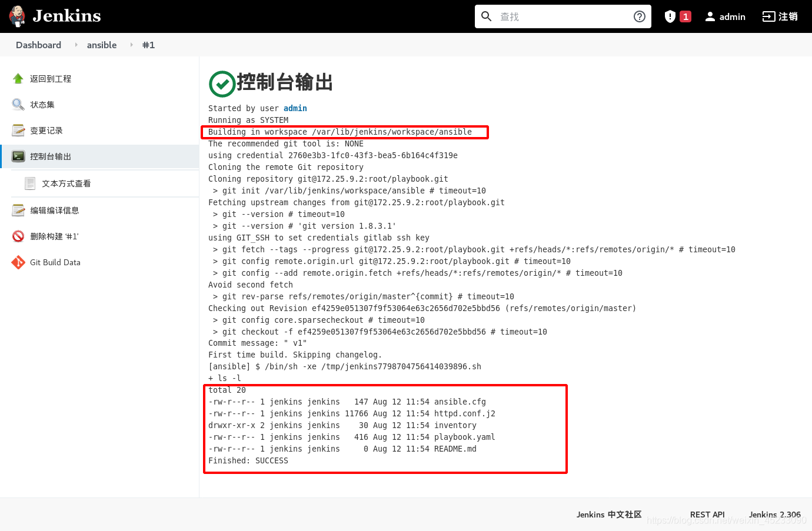The height and width of the screenshot is (531, 812).
Task: Open the ansible project breadcrumb
Action: tap(102, 45)
